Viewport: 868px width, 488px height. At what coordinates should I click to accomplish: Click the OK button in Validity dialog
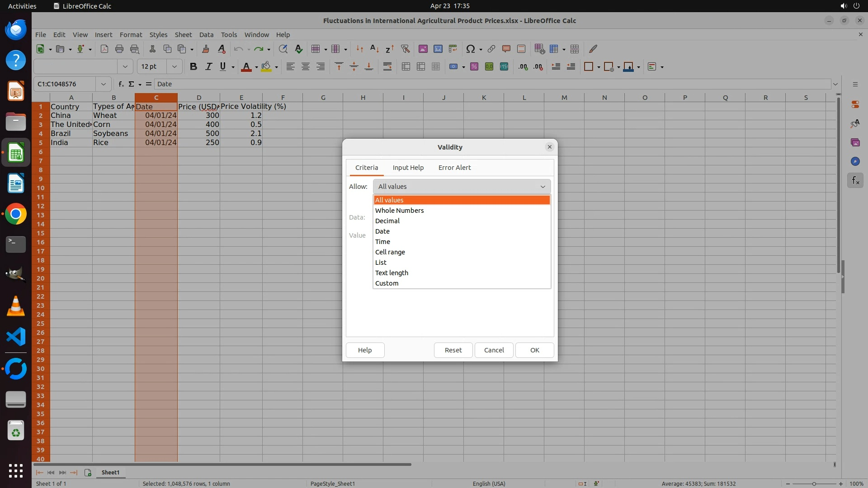click(x=534, y=350)
